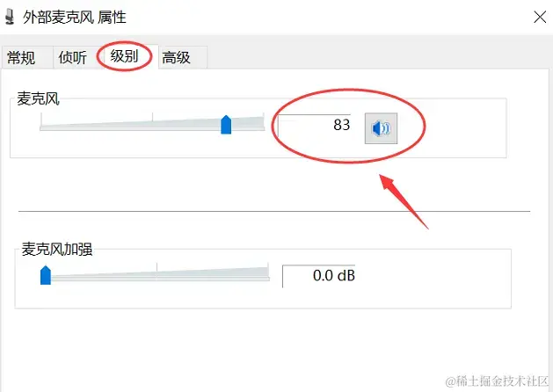Click the blue 麦克风 level slider handle
The height and width of the screenshot is (392, 553).
click(226, 125)
